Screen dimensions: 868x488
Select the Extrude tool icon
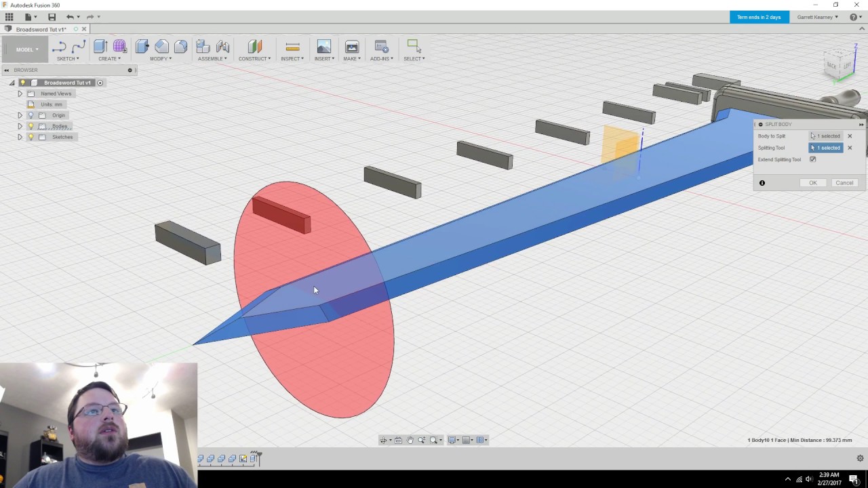(100, 46)
